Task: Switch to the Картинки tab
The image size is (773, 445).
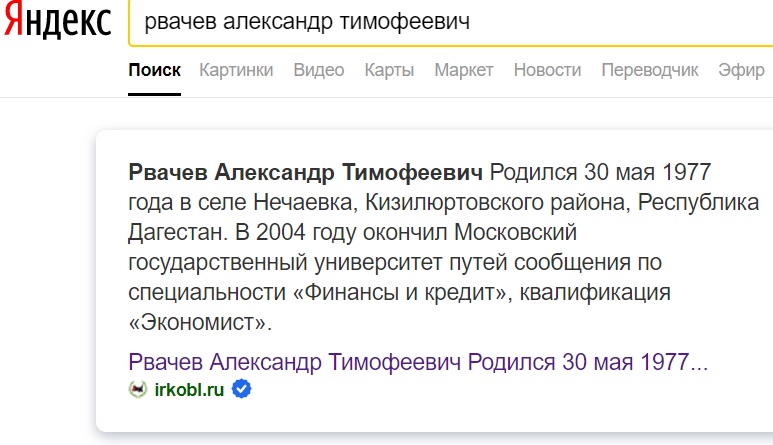Action: click(x=236, y=70)
